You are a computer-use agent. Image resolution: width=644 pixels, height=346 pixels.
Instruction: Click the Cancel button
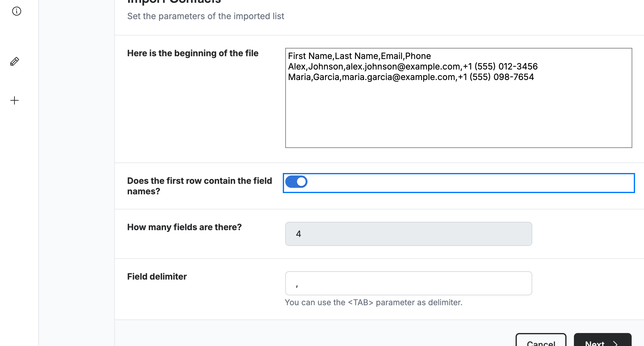(x=541, y=340)
